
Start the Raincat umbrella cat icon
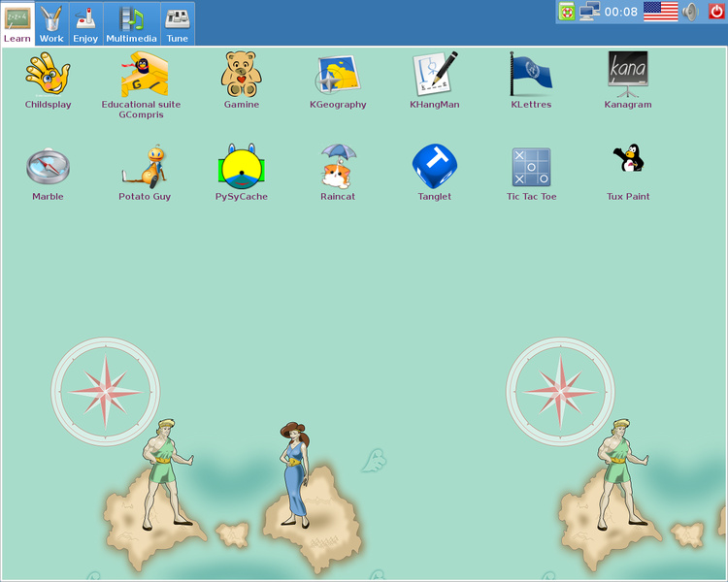[339, 166]
